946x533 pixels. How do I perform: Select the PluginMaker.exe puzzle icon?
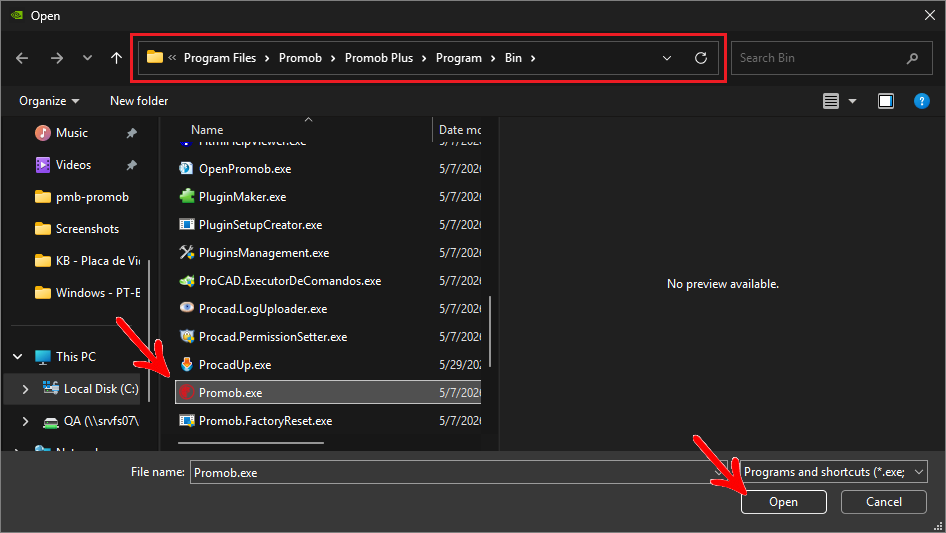click(186, 196)
